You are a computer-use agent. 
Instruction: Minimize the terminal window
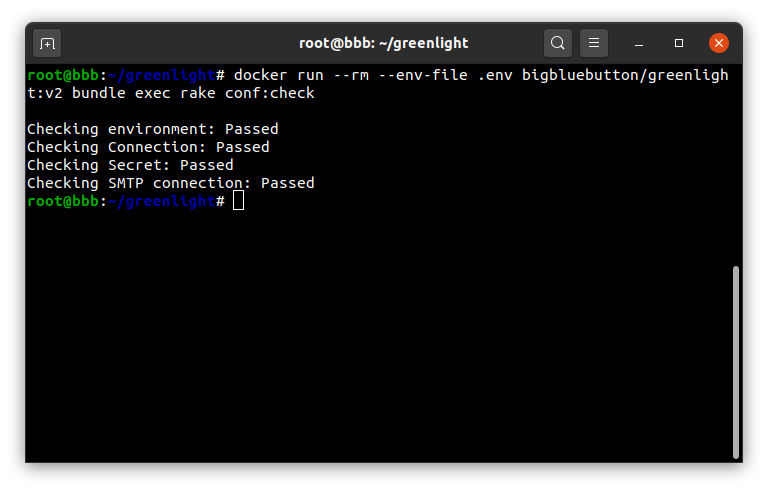639,44
